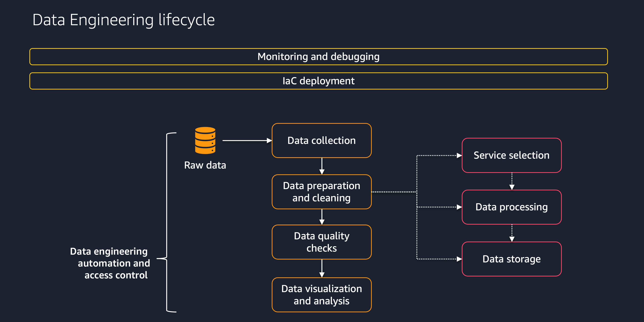Select the Service selection box
The image size is (644, 322).
coord(511,155)
